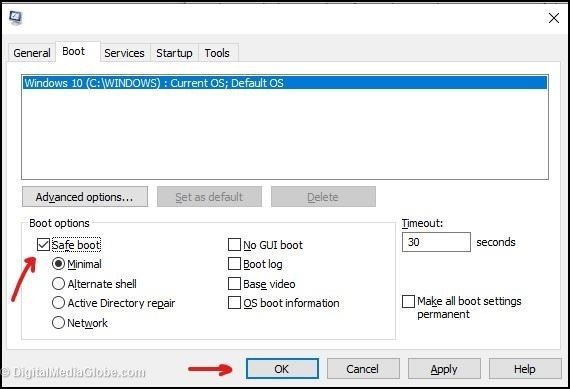This screenshot has width=570, height=389.
Task: Click the Set as default button
Action: click(x=209, y=197)
